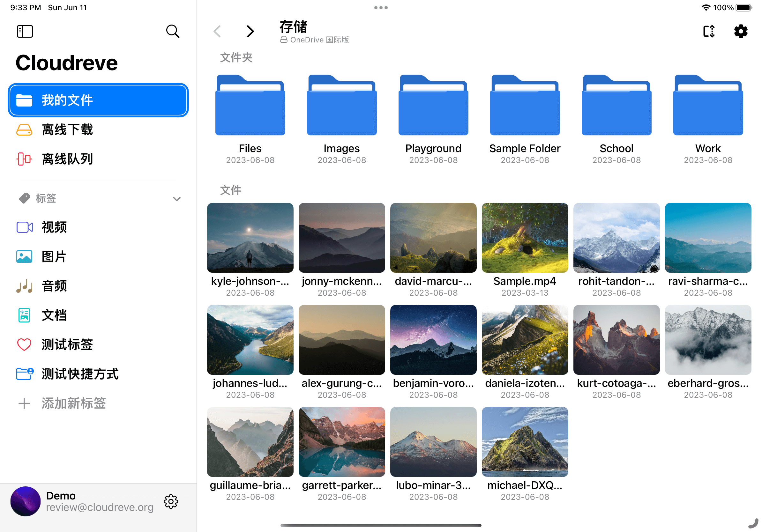
Task: Open the Files folder
Action: click(250, 105)
